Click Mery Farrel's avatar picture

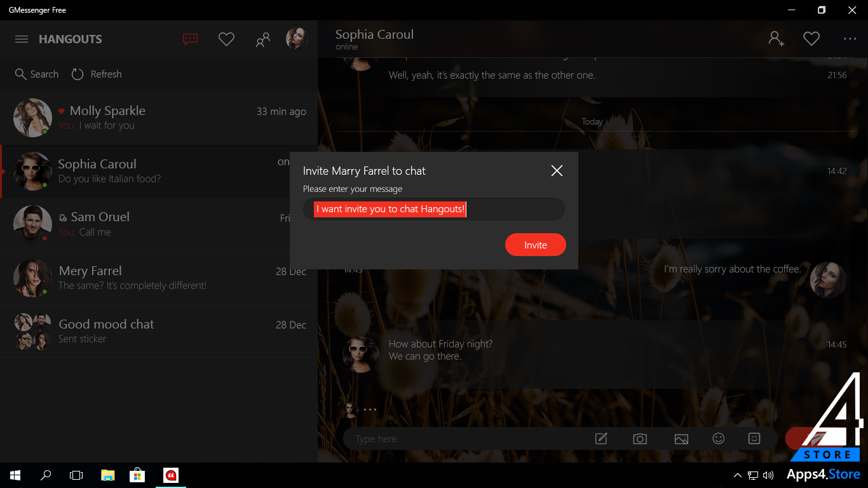[32, 278]
